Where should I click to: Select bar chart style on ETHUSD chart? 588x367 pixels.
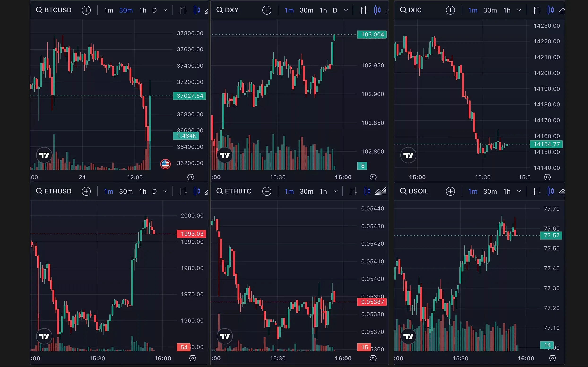click(183, 191)
